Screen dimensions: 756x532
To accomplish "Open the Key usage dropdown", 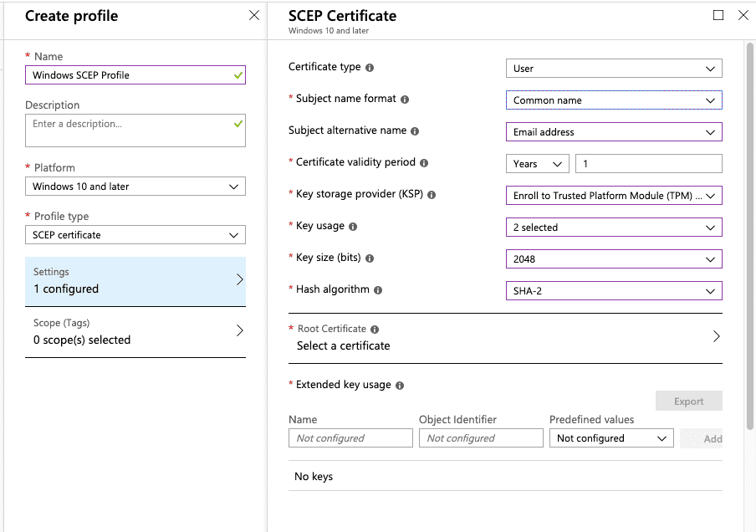I will [614, 228].
